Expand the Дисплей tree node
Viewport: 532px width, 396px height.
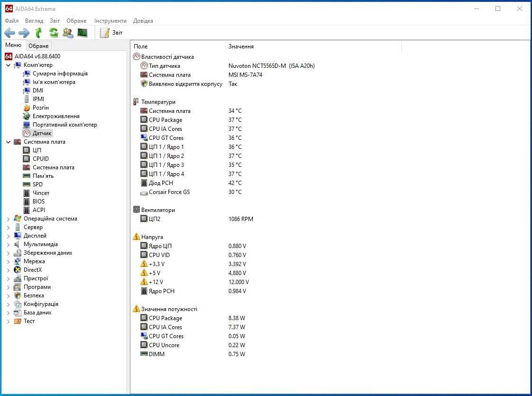(9, 236)
